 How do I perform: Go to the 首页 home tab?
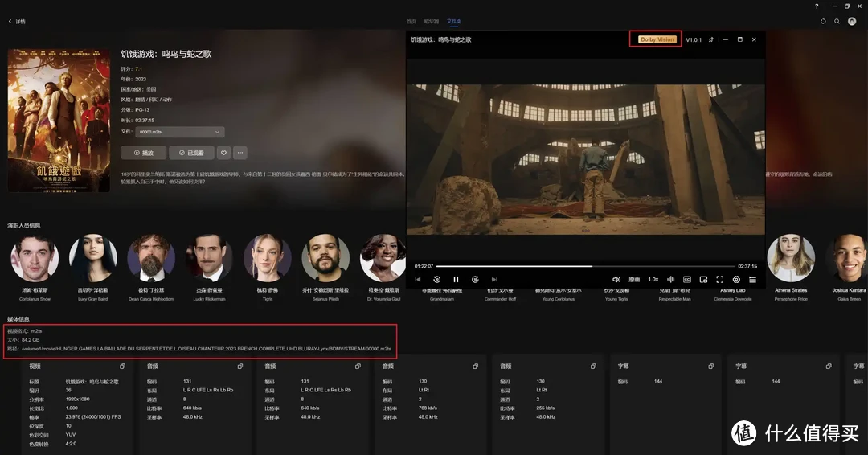(411, 21)
